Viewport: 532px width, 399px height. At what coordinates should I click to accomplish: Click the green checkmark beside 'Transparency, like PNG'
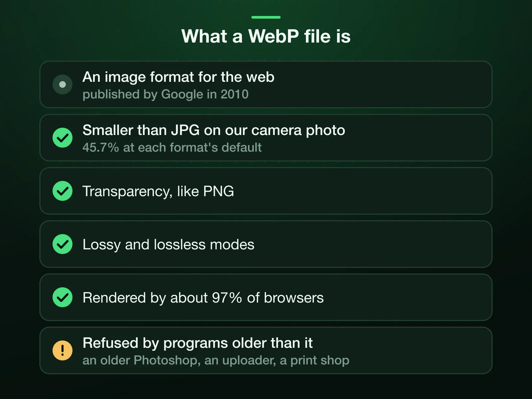click(63, 191)
